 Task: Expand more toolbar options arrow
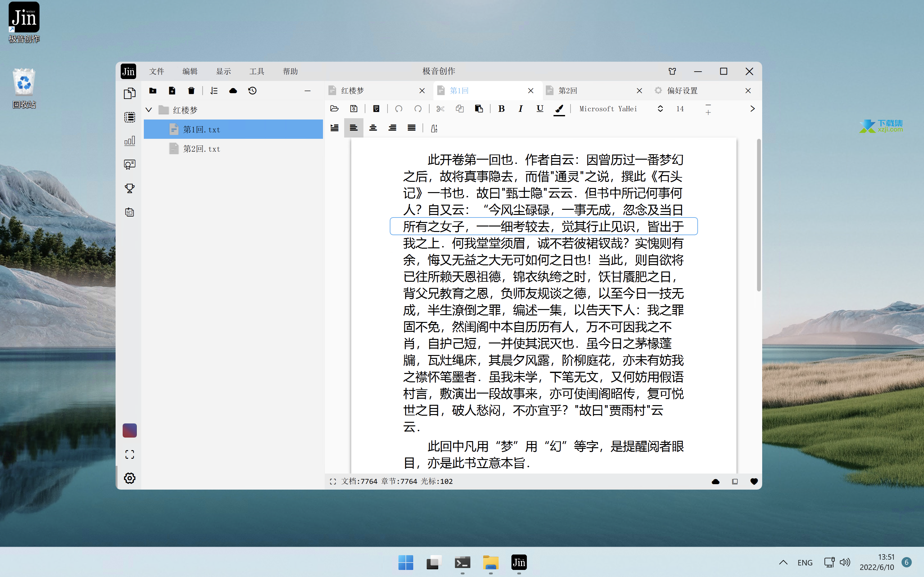(752, 109)
